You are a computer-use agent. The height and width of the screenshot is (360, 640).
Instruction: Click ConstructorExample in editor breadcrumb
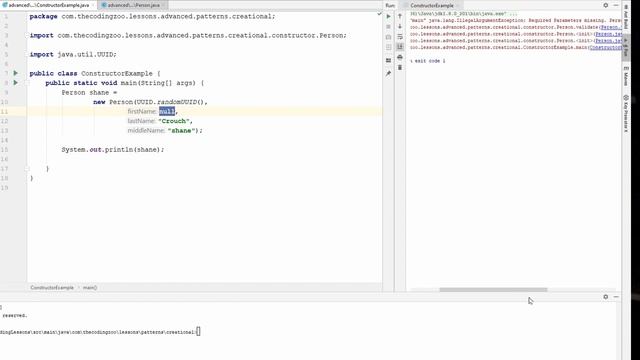point(52,288)
